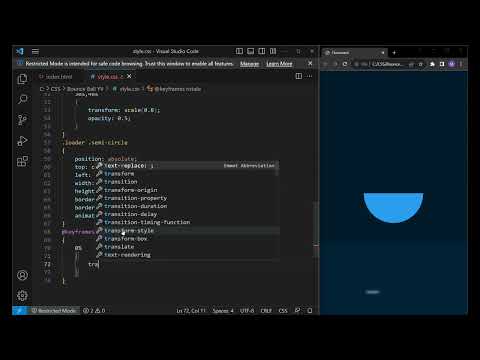Viewport: 480px width, 360px height.
Task: Open the hamburger application menu
Action: 35,51
